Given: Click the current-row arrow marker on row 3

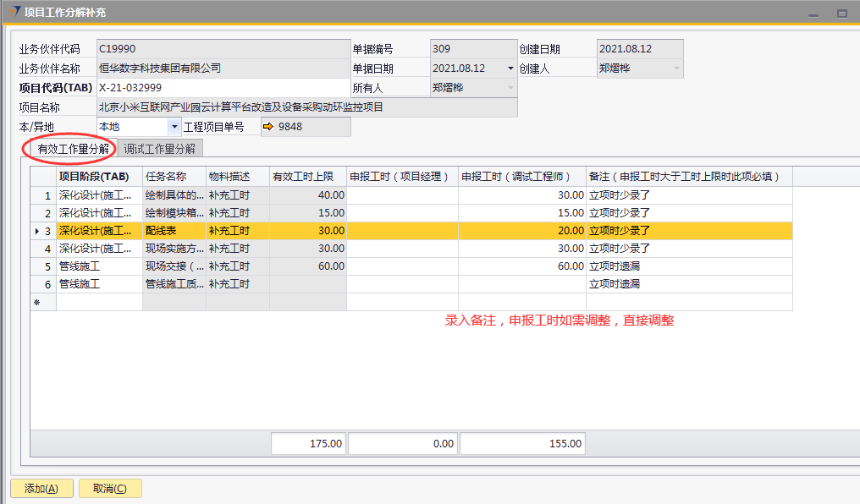Looking at the screenshot, I should pos(35,231).
